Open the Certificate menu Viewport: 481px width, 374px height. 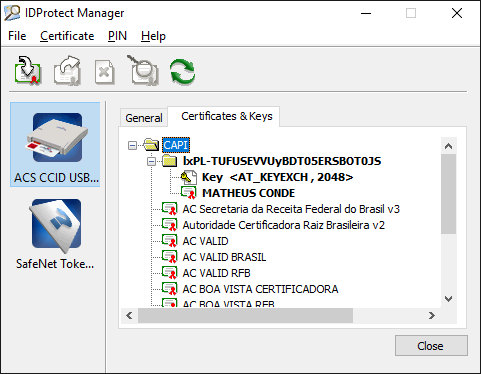coord(67,36)
